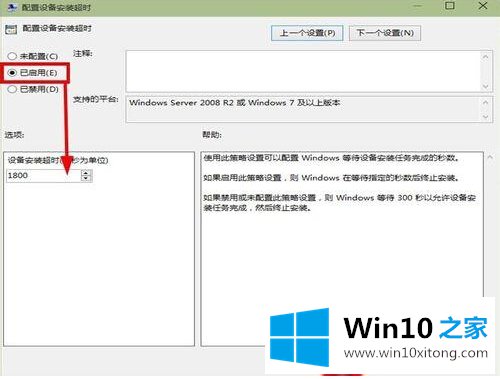Image resolution: width=500 pixels, height=379 pixels.
Task: Click into the 注释 comment text box
Action: (303, 71)
